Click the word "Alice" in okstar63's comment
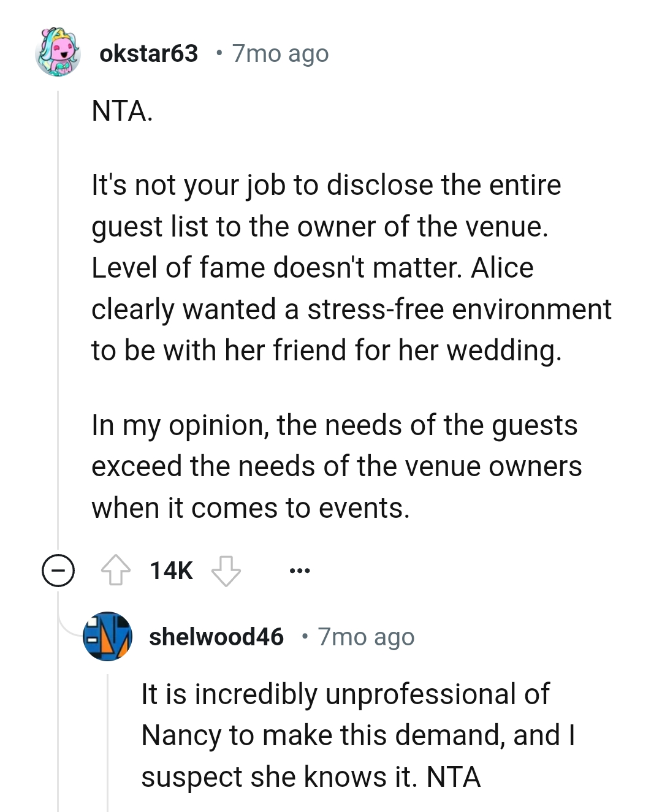 tap(502, 268)
